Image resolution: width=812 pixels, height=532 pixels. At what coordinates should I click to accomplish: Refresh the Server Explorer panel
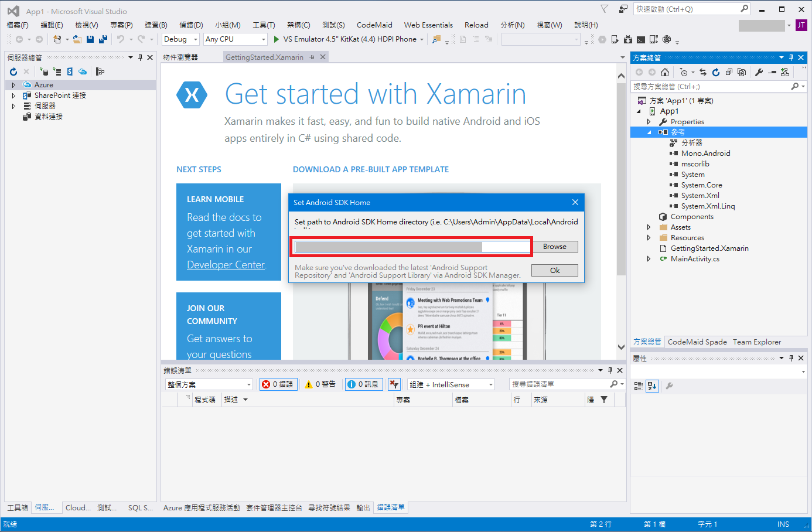pos(13,71)
